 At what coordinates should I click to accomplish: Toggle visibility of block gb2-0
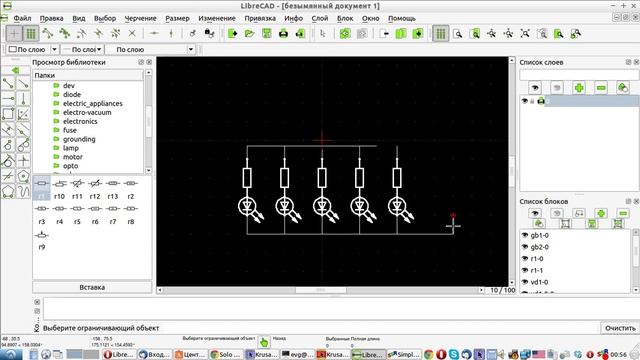525,247
